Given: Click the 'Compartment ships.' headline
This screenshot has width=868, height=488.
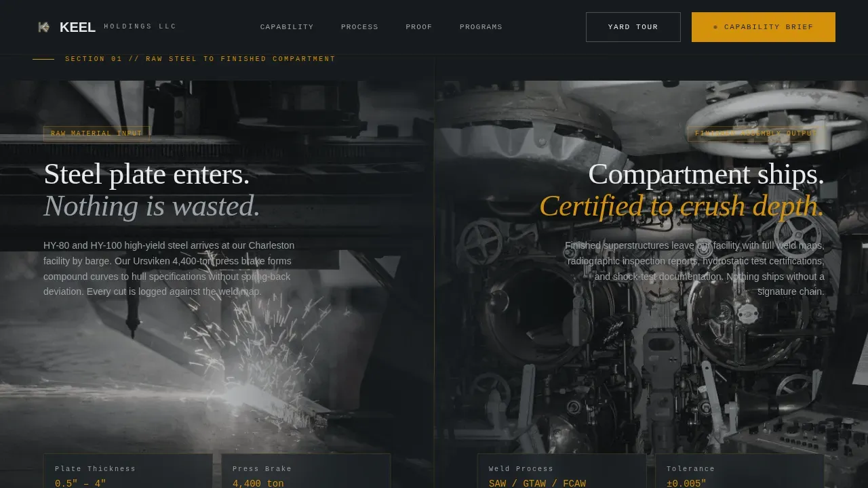Looking at the screenshot, I should click(706, 174).
